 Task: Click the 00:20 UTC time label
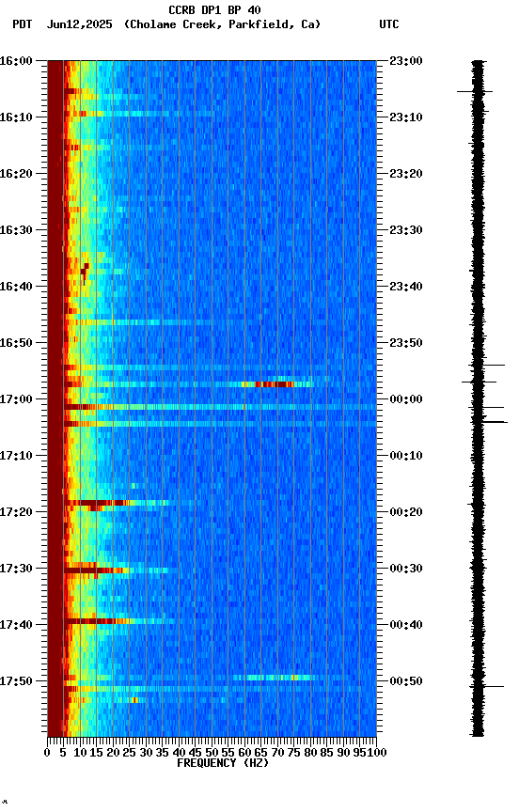pyautogui.click(x=406, y=512)
